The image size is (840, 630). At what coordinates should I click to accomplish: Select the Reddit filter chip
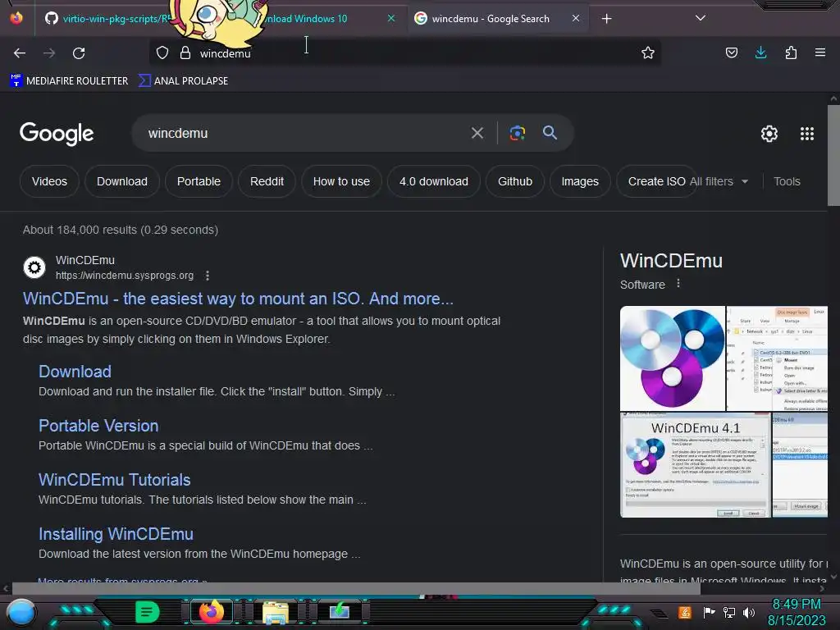pyautogui.click(x=267, y=181)
